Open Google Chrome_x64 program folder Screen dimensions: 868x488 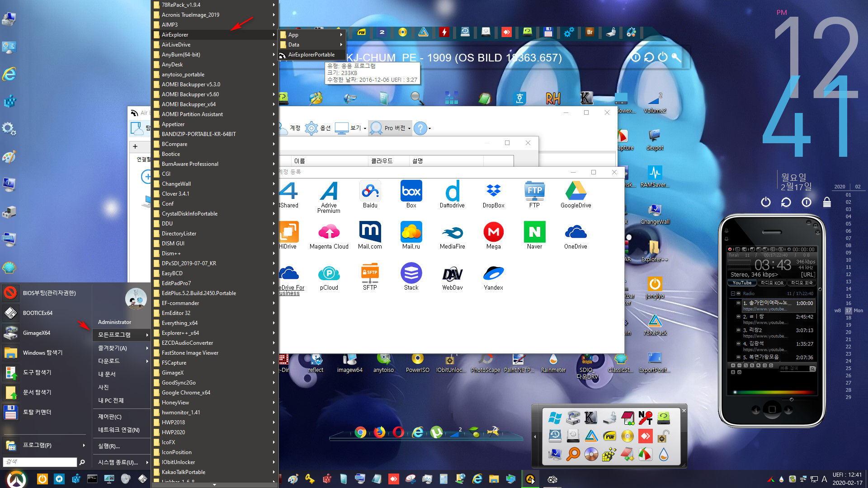(x=214, y=393)
